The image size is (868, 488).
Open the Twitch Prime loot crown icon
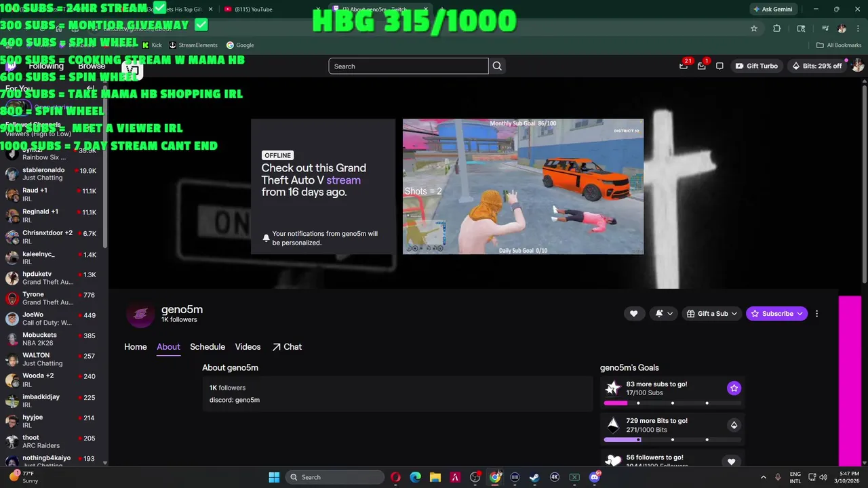click(684, 66)
